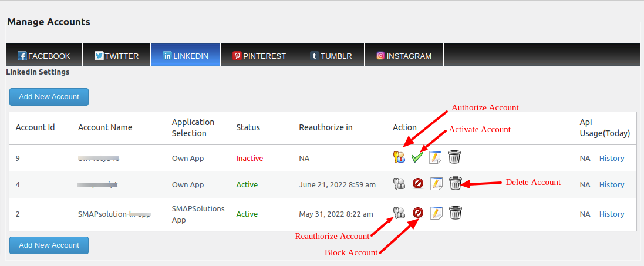Switch to the Instagram tab

404,54
